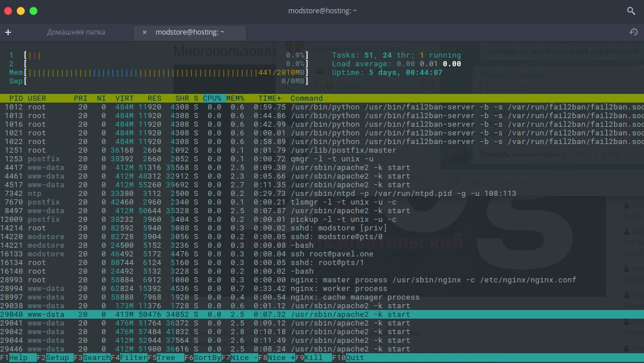644x363 pixels.
Task: Sort by PID column header
Action: [x=16, y=99]
